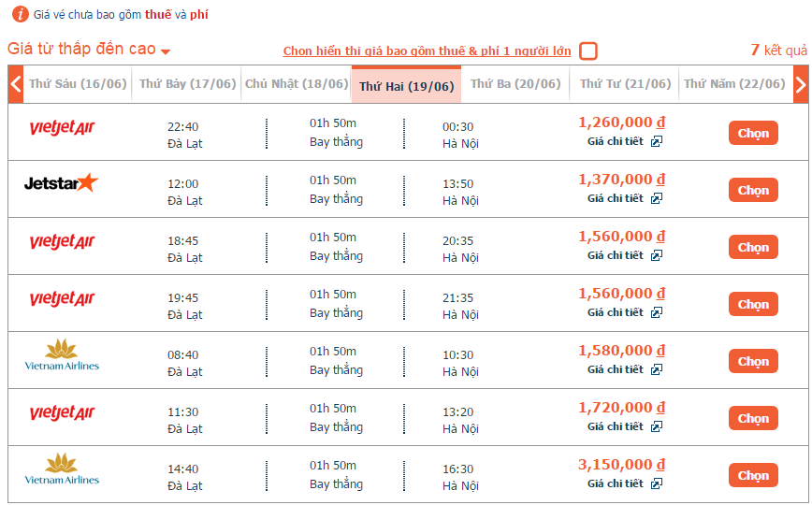812x505 pixels.
Task: Select the Thứ Ba (20/06) date tab
Action: (x=515, y=84)
